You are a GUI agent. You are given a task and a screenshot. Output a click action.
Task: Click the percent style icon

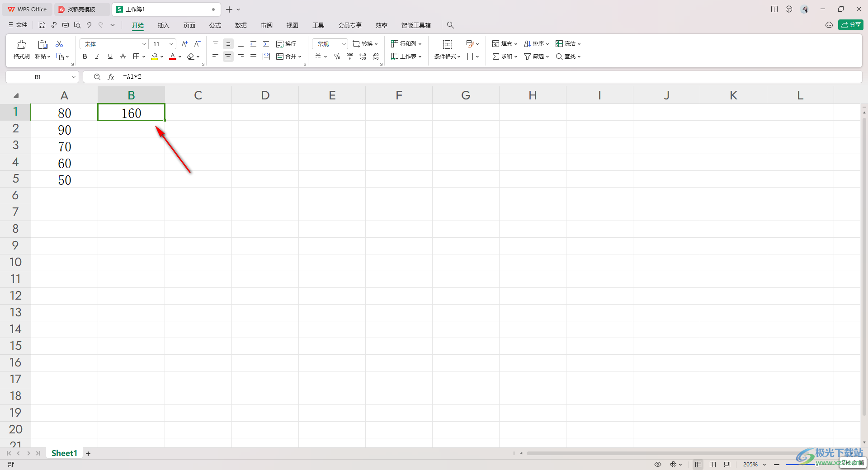coord(337,56)
